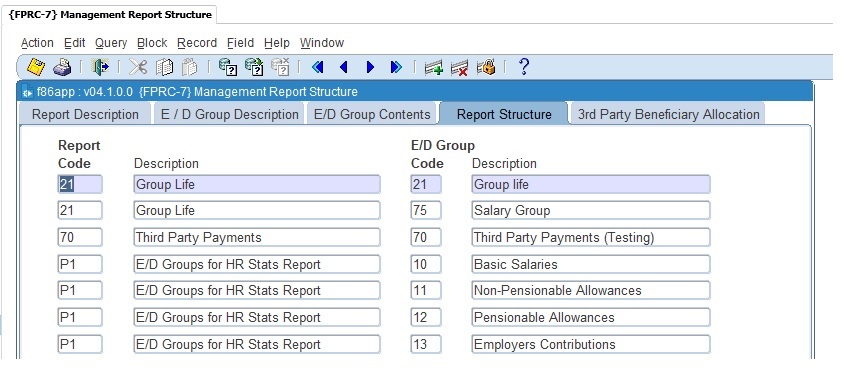
Task: Click the Report Code 70 field
Action: 80,237
